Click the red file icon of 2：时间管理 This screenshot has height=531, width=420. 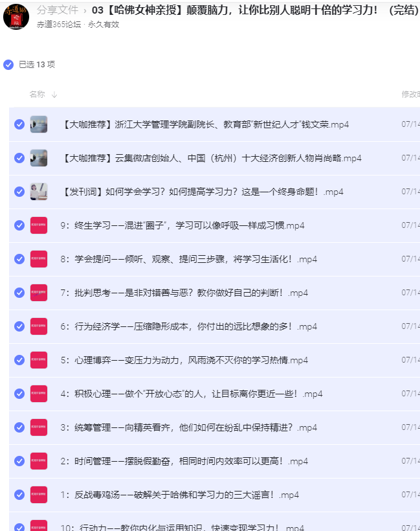tap(39, 461)
